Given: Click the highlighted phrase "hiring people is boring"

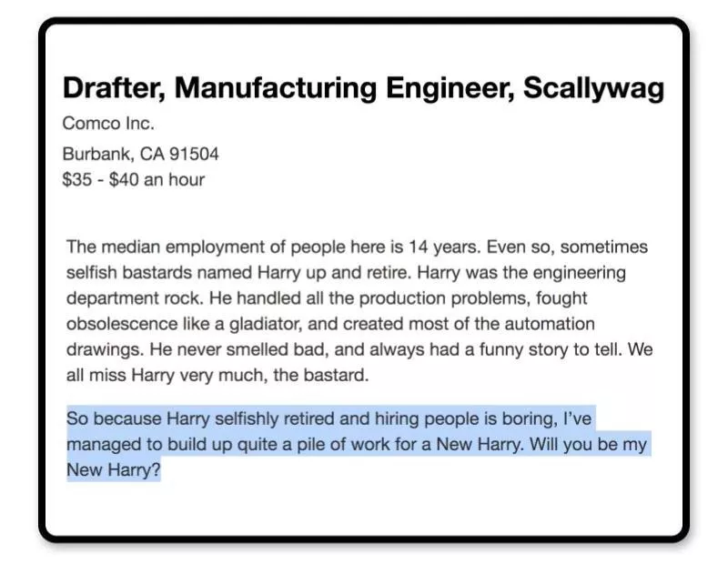Looking at the screenshot, I should (x=455, y=419).
